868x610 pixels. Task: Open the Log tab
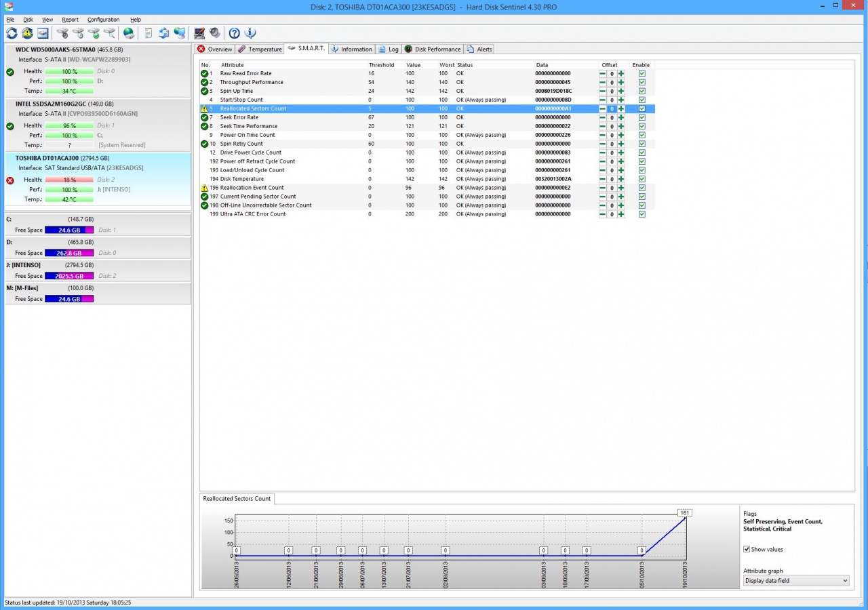click(x=389, y=49)
